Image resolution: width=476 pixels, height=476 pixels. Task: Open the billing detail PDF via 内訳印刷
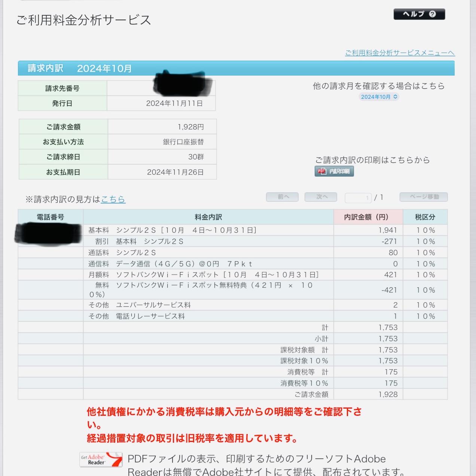click(x=334, y=171)
